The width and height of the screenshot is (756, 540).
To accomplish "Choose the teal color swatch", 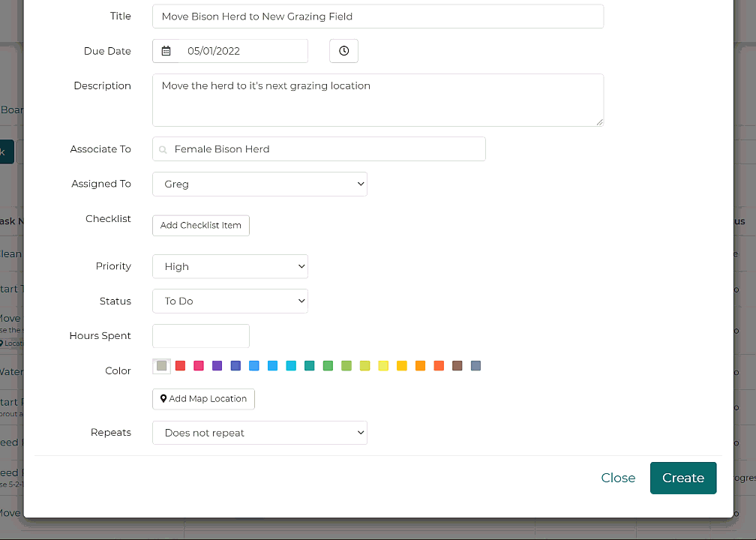I will [x=310, y=366].
